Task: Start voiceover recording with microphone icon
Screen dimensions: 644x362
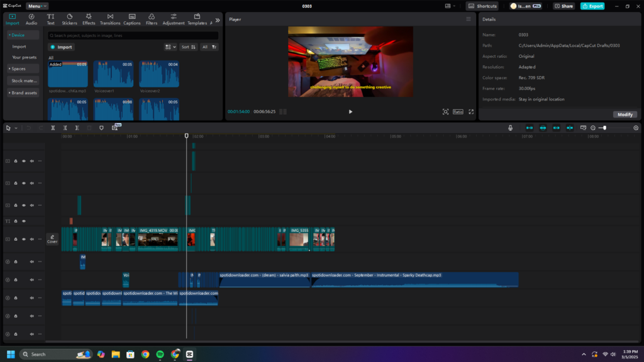Action: tap(510, 128)
